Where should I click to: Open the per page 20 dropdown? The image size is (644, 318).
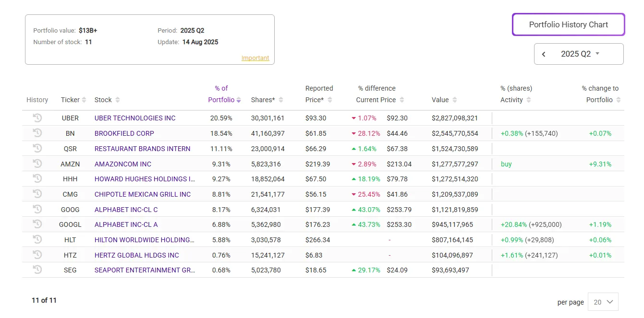pyautogui.click(x=603, y=302)
